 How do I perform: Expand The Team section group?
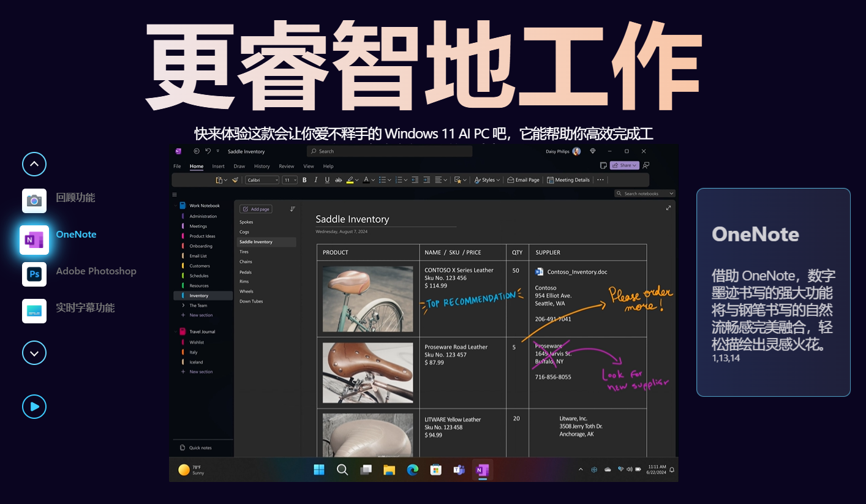pyautogui.click(x=183, y=305)
